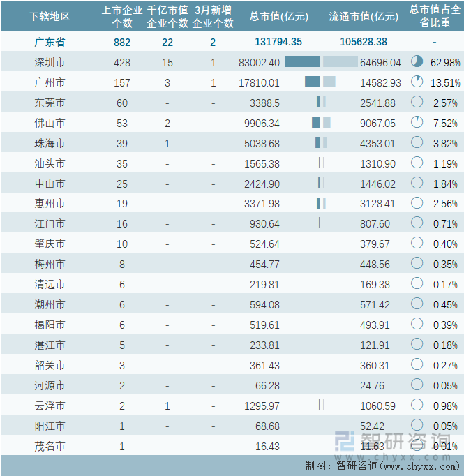
Task: Select the 深圳市 row label
Action: 50,63
